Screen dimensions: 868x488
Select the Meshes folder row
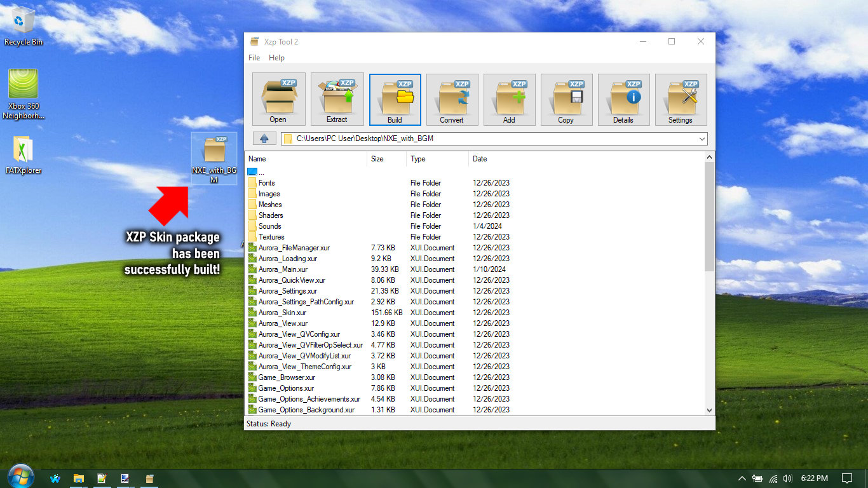coord(475,205)
